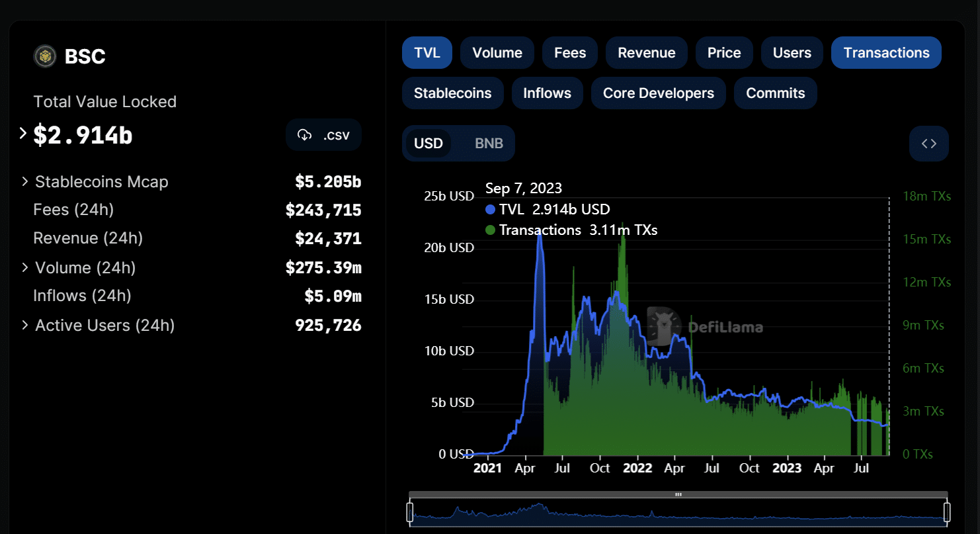980x534 pixels.
Task: Switch chart denomination to BNB
Action: click(x=489, y=144)
